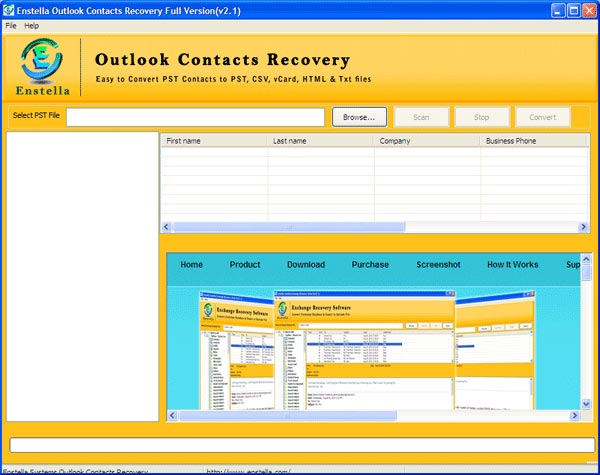Click the web panel's bottom left scroll arrow
The width and height of the screenshot is (600, 475).
[x=173, y=415]
